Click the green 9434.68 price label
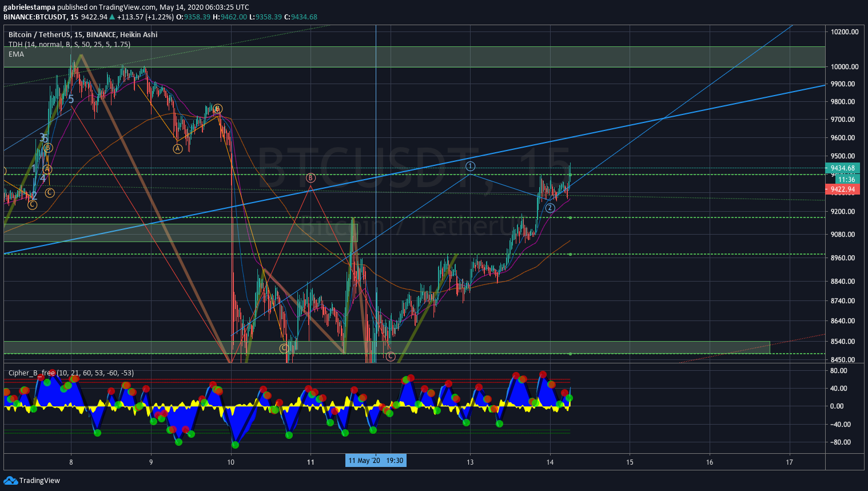The height and width of the screenshot is (491, 868). click(x=842, y=168)
